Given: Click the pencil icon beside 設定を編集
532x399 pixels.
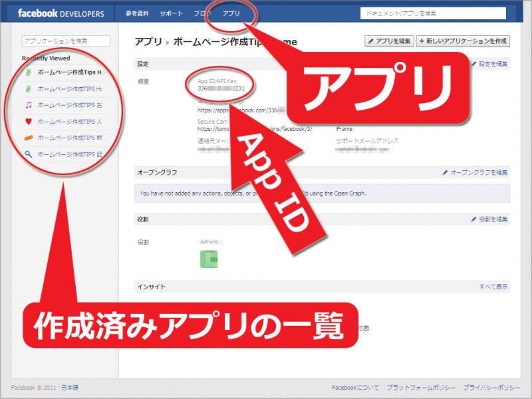Looking at the screenshot, I should pos(473,64).
